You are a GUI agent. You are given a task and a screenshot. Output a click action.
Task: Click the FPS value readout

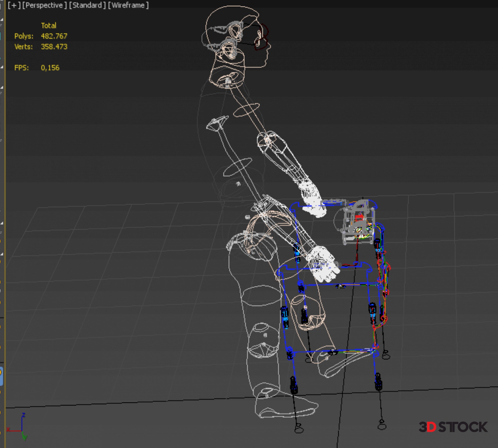[x=50, y=68]
